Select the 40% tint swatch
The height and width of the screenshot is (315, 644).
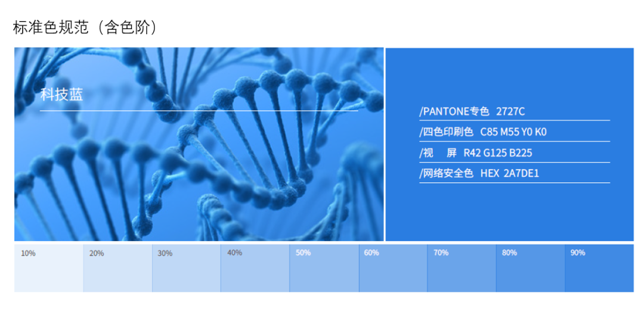[x=255, y=269]
